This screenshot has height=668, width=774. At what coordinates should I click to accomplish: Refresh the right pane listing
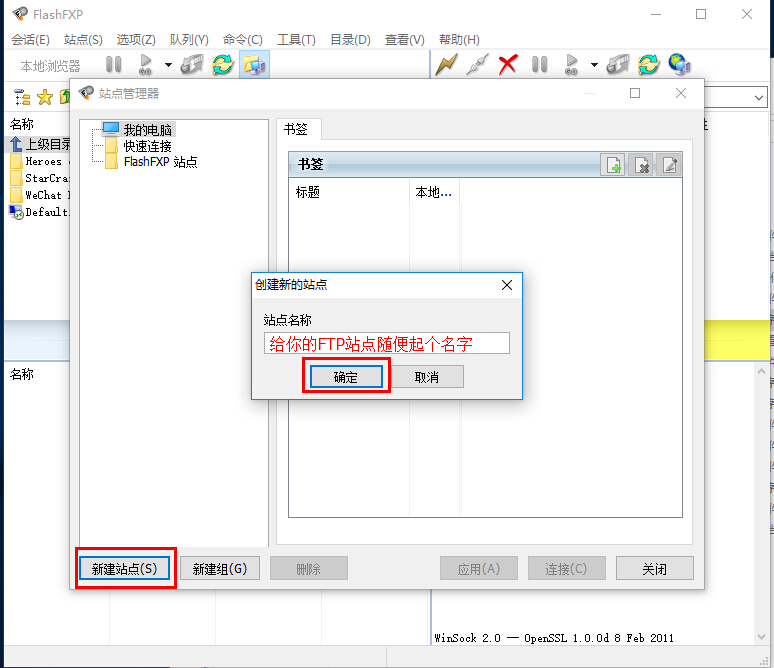649,65
